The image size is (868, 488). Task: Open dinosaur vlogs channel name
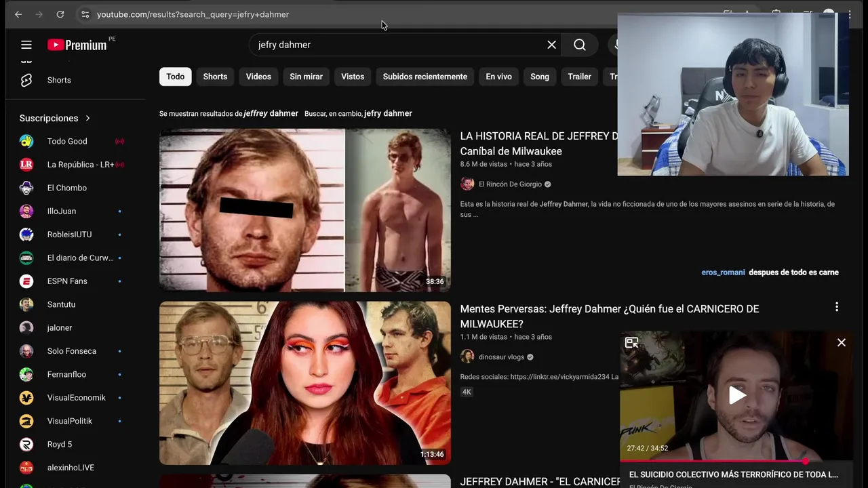point(501,357)
